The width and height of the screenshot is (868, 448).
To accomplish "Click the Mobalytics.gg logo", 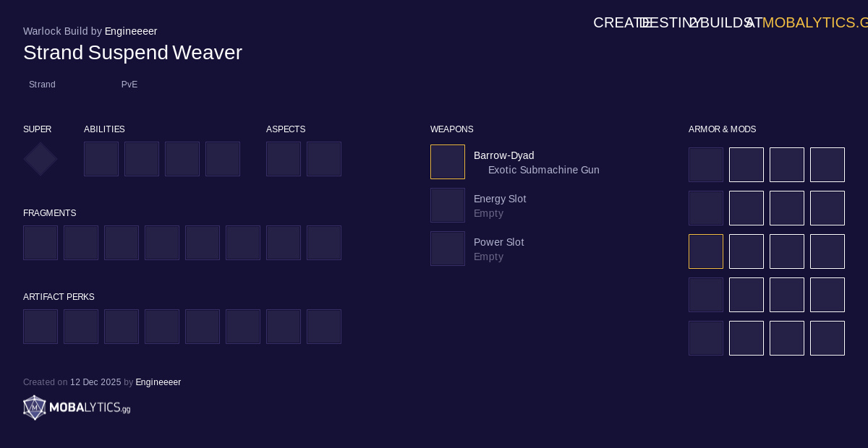I will tap(77, 408).
